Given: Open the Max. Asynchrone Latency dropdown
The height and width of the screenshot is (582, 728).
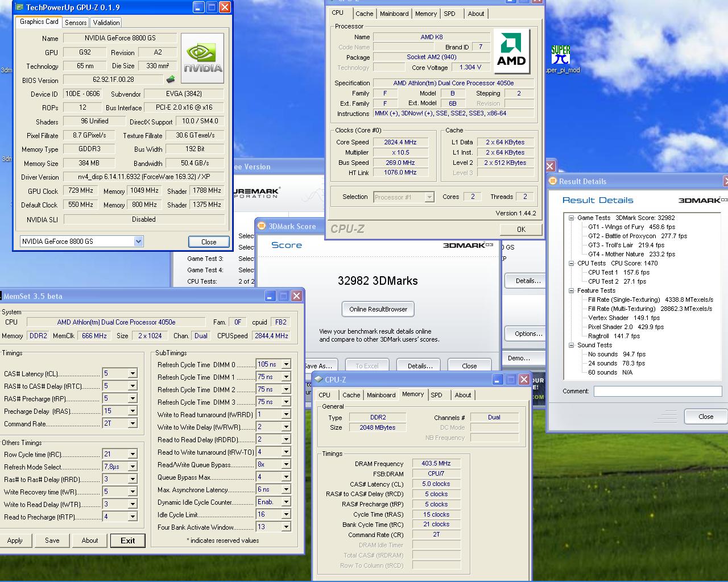Looking at the screenshot, I should (286, 489).
